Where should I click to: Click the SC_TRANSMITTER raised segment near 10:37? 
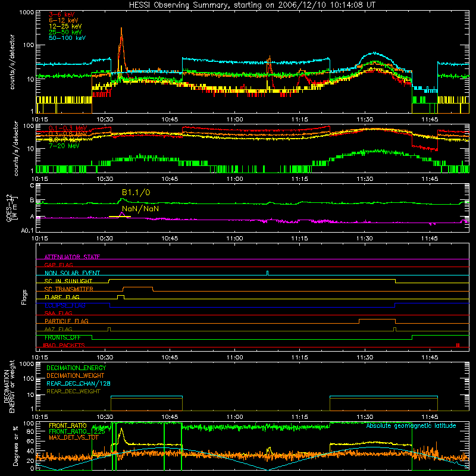(137, 288)
